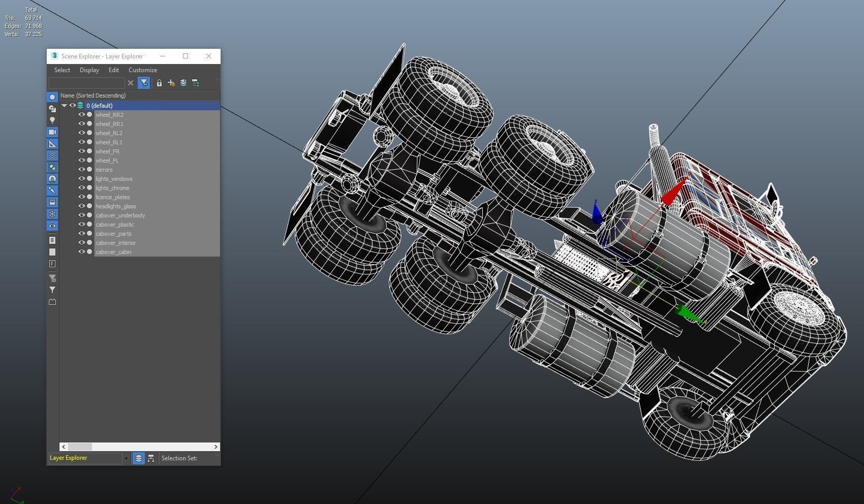
Task: Toggle Display Lights filter bulb icon
Action: (x=52, y=120)
